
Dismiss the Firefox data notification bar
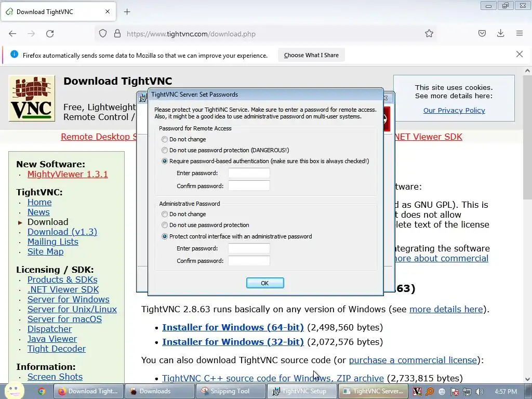coord(520,54)
